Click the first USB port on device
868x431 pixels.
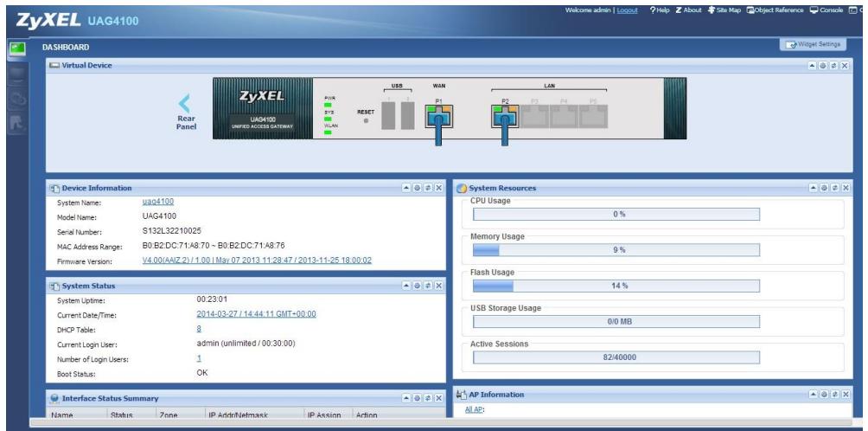pos(388,116)
